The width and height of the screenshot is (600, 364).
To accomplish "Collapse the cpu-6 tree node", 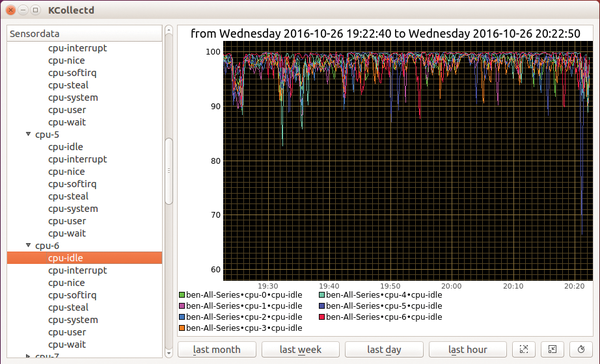I will 28,245.
